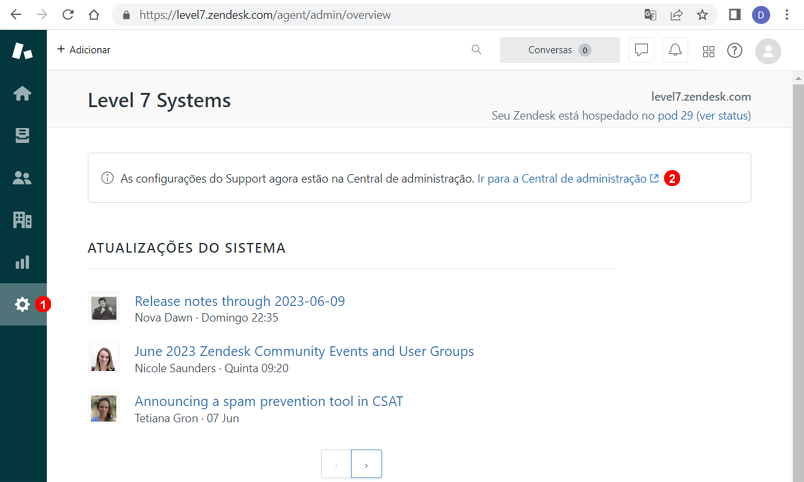Click the browser home icon

[94, 14]
